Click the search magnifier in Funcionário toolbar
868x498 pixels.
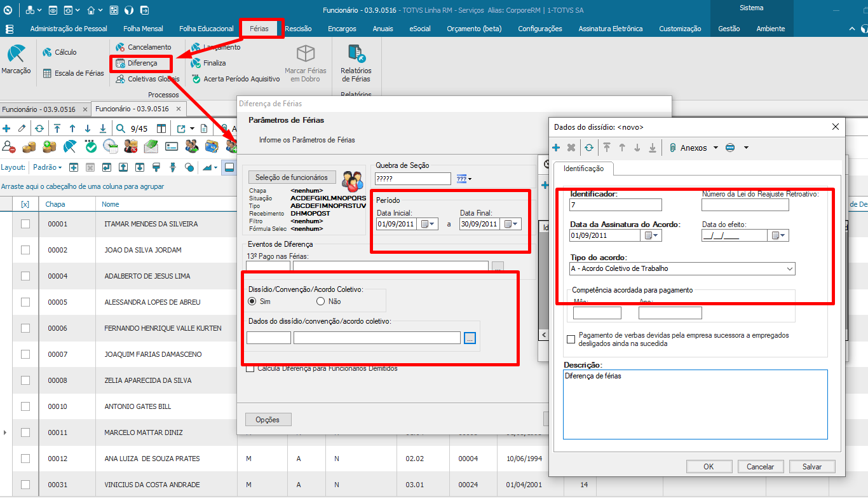121,128
